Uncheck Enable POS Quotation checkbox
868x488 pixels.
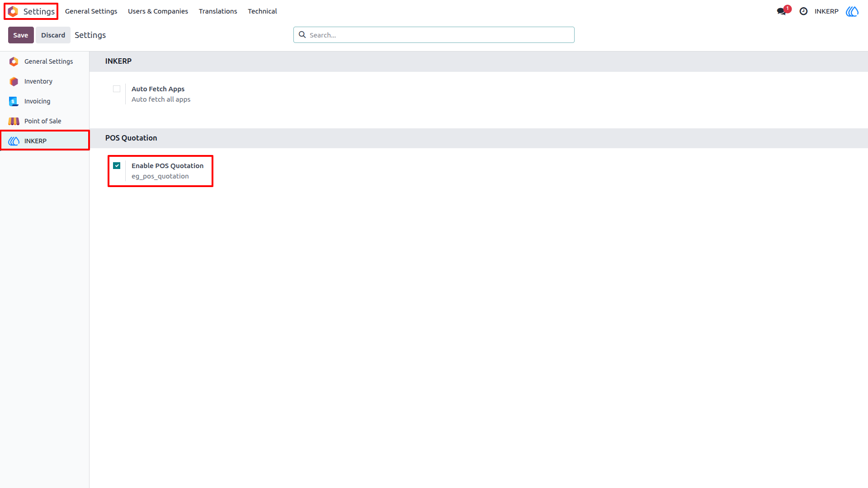tap(117, 166)
